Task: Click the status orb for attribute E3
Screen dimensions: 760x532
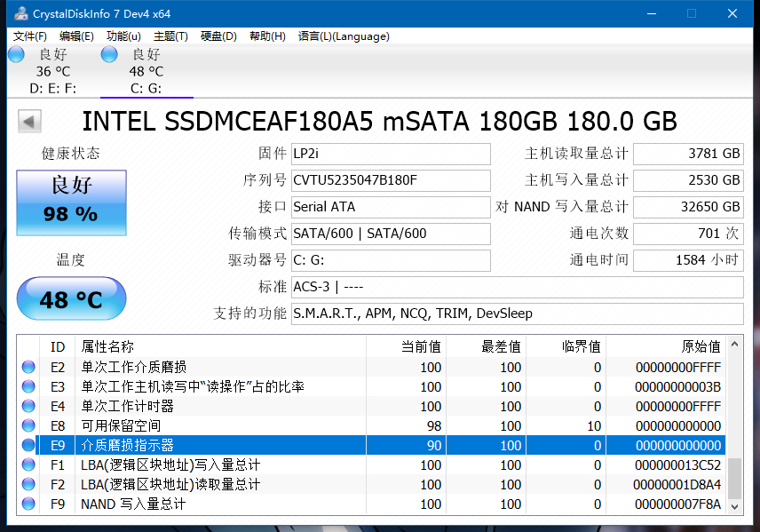Action: [28, 386]
